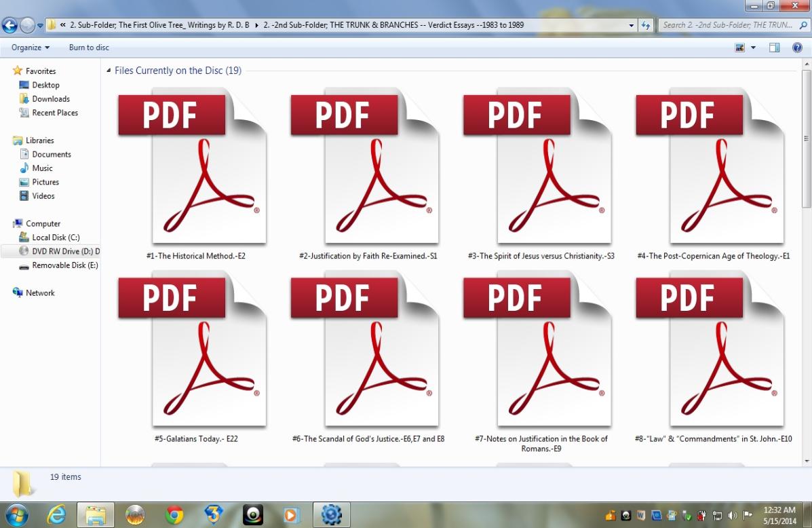Click the scrollbar down arrow
Image resolution: width=812 pixels, height=528 pixels.
[x=807, y=461]
